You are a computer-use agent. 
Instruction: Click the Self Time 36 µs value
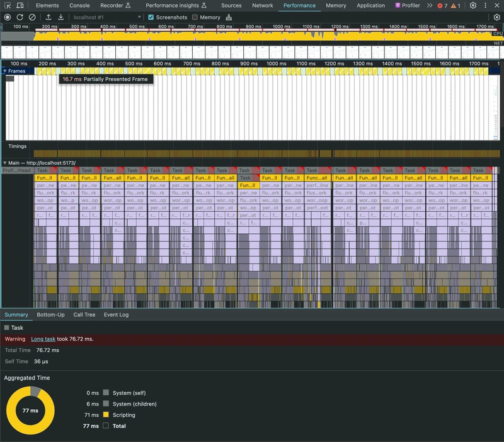coord(41,361)
